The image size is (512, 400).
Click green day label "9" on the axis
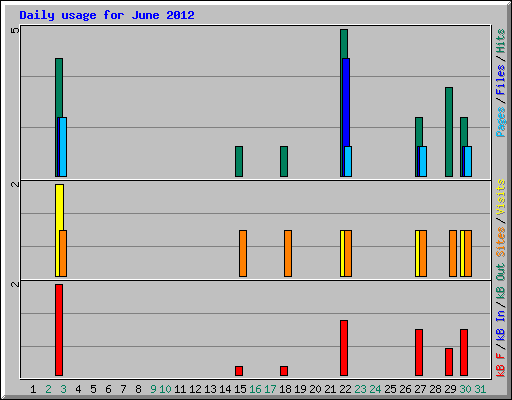(153, 389)
